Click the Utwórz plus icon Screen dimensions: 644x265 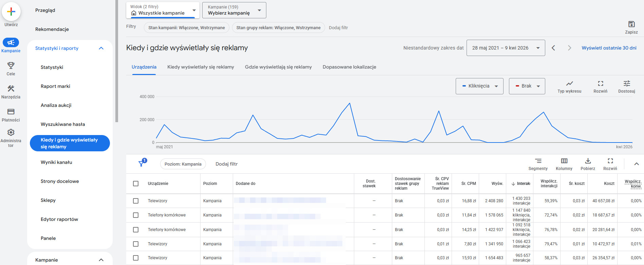(11, 12)
